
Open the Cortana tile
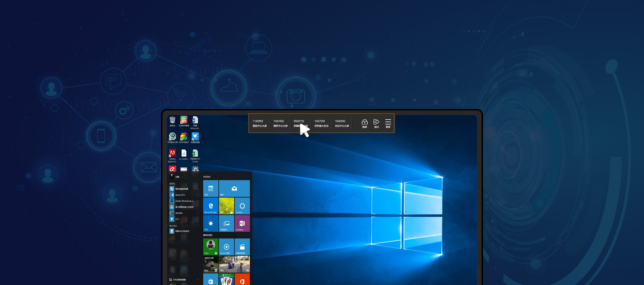[x=242, y=206]
